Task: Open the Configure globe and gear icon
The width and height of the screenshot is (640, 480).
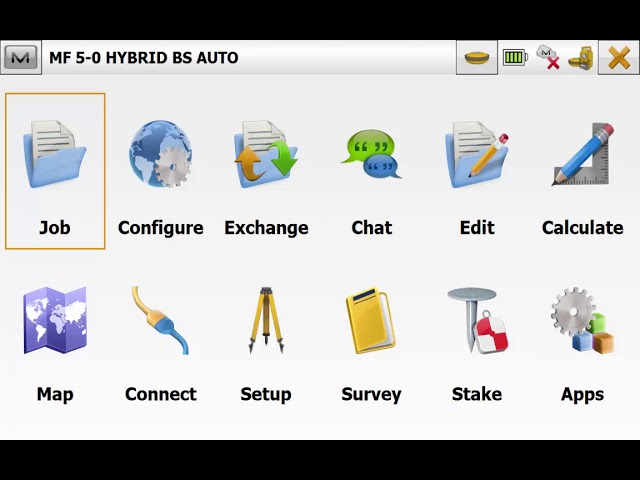Action: pos(160,155)
